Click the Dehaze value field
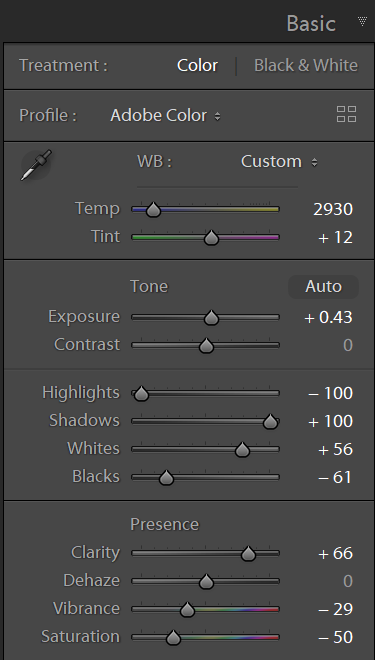Image resolution: width=375 pixels, height=660 pixels. pos(348,581)
